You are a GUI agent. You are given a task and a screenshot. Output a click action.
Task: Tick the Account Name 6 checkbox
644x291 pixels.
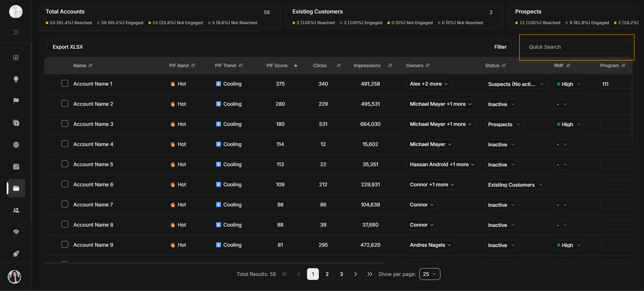tap(65, 184)
